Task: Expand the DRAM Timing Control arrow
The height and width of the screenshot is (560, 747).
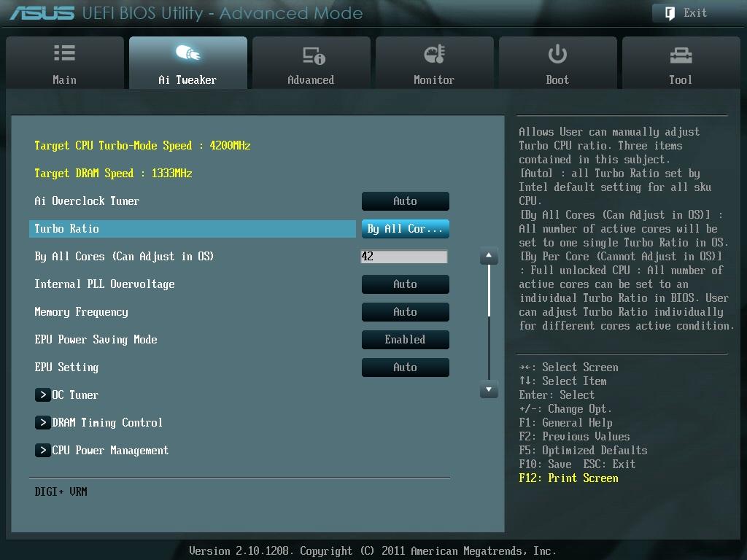Action: pyautogui.click(x=43, y=422)
